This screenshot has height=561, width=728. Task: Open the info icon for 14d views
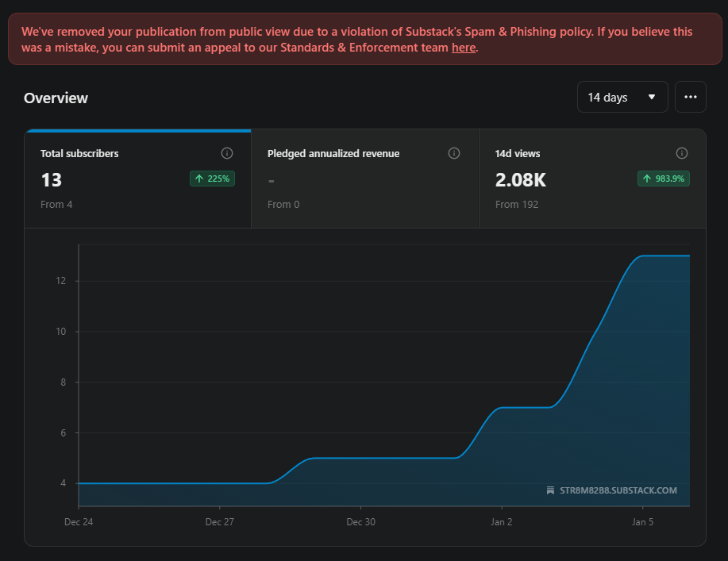point(682,153)
